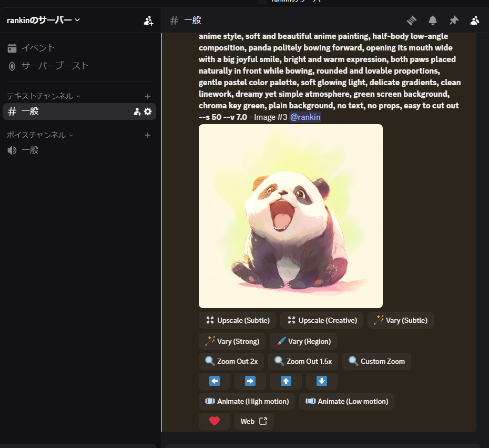Show pinned messages with pin icon
This screenshot has height=448, width=489.
[x=454, y=21]
